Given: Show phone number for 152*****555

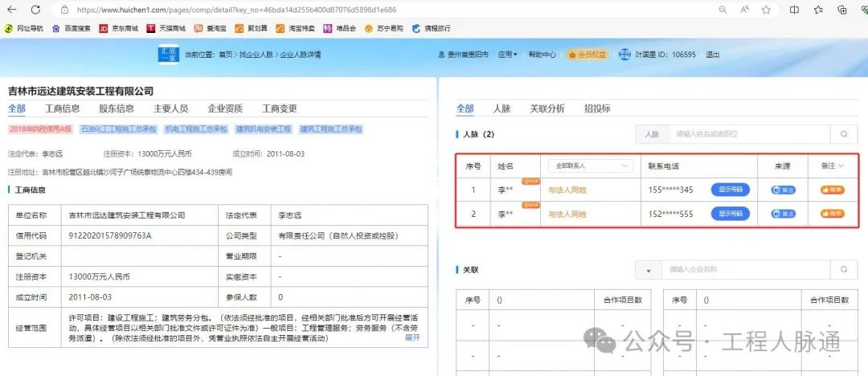Looking at the screenshot, I should pos(730,214).
